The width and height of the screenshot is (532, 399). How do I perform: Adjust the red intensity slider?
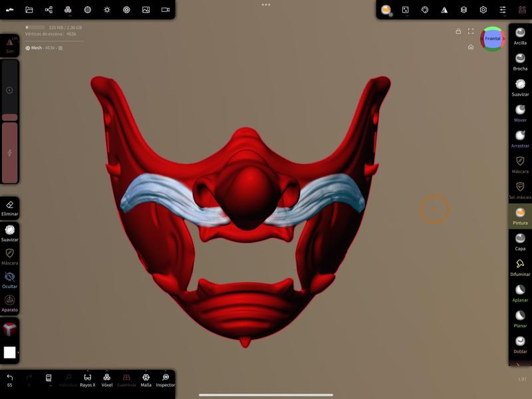click(9, 153)
